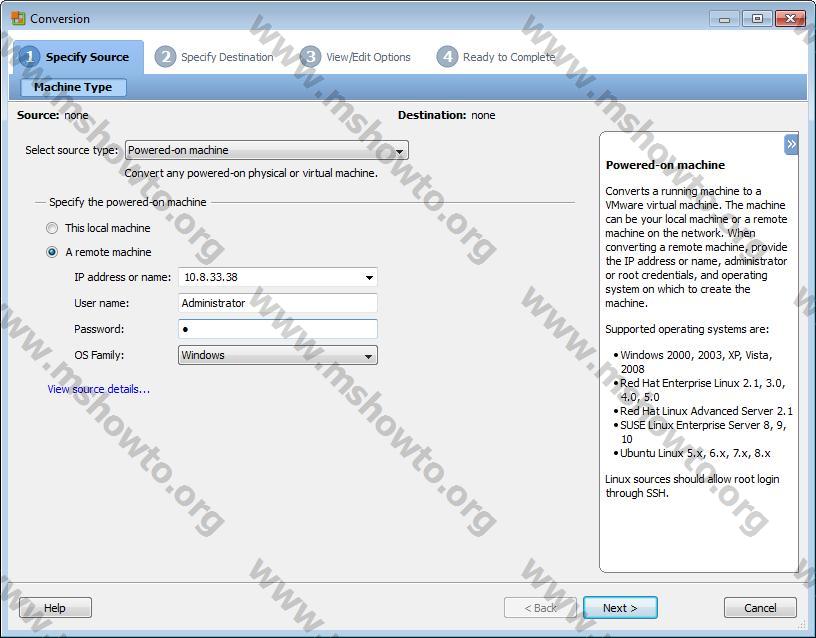816x638 pixels.
Task: Click the step 3 number badge
Action: pyautogui.click(x=310, y=56)
